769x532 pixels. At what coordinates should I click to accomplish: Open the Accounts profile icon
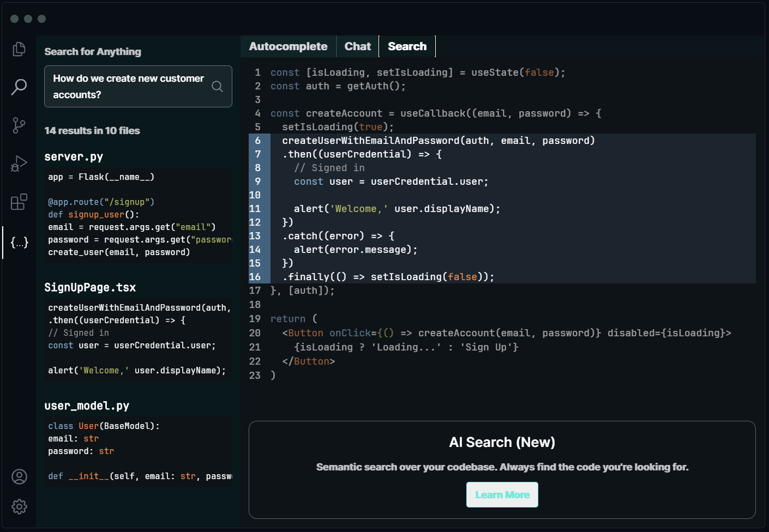(19, 477)
